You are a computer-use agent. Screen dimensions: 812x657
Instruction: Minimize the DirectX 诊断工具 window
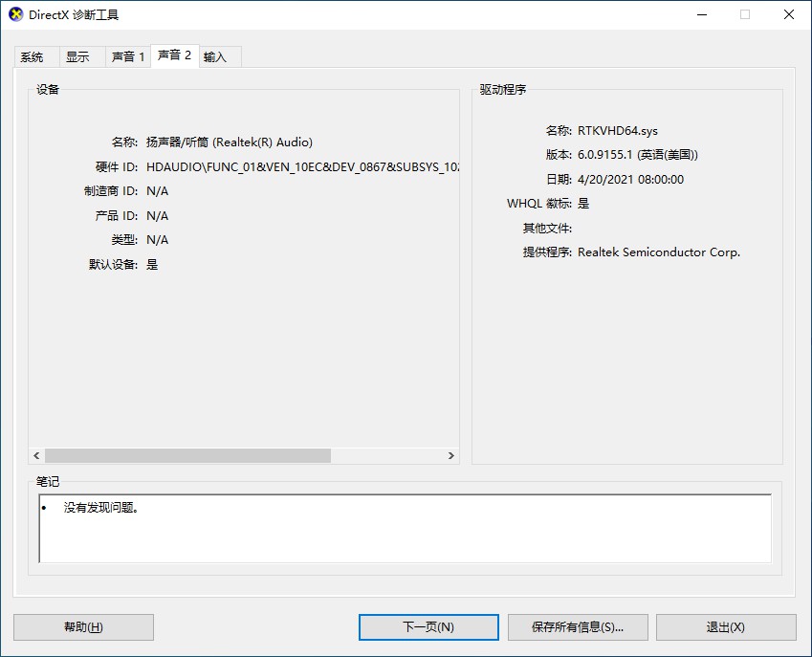point(701,14)
